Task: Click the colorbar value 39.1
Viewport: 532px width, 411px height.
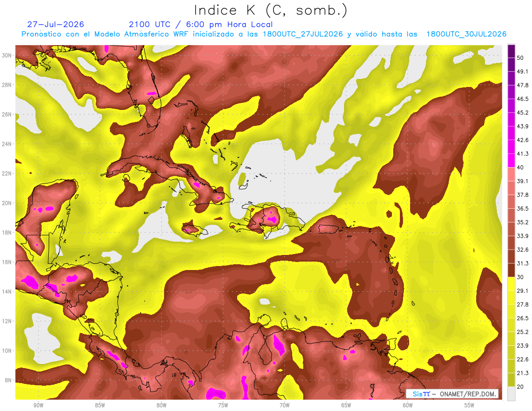Action: coord(522,181)
